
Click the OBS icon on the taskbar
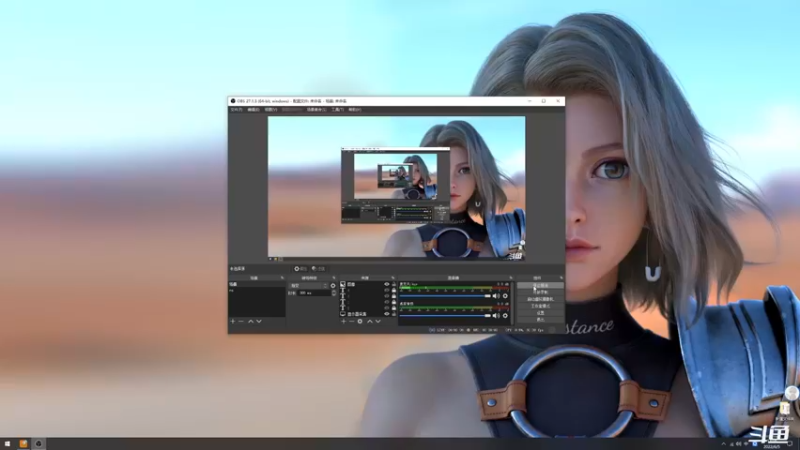39,444
